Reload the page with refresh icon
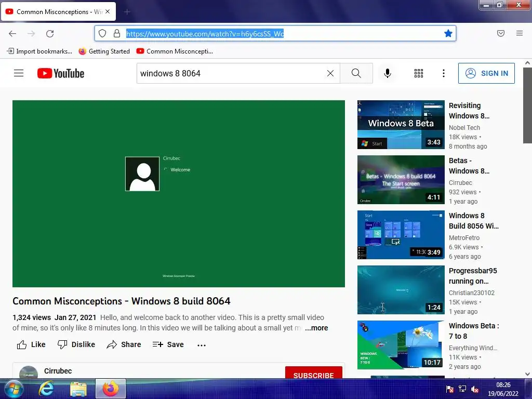 50,34
